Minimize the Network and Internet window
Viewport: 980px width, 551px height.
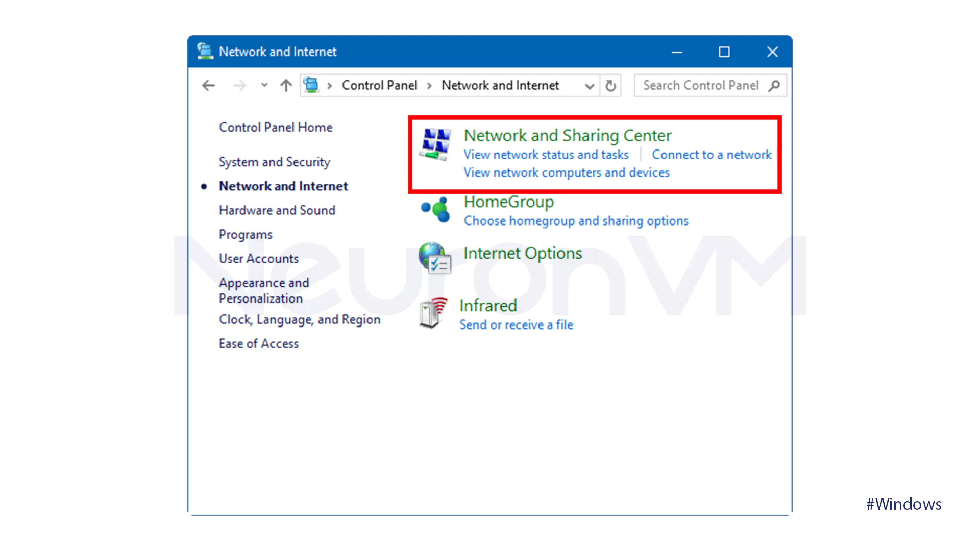point(677,52)
